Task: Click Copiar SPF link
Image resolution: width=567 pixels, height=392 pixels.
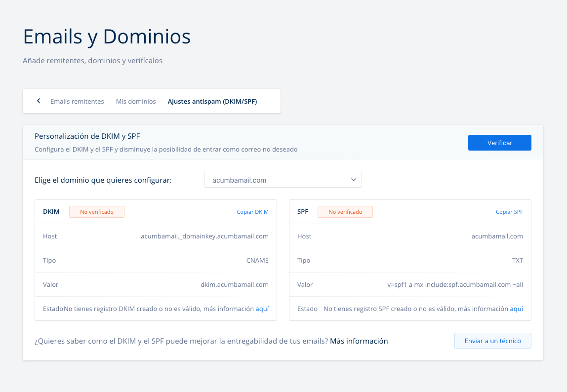Action: coord(509,212)
